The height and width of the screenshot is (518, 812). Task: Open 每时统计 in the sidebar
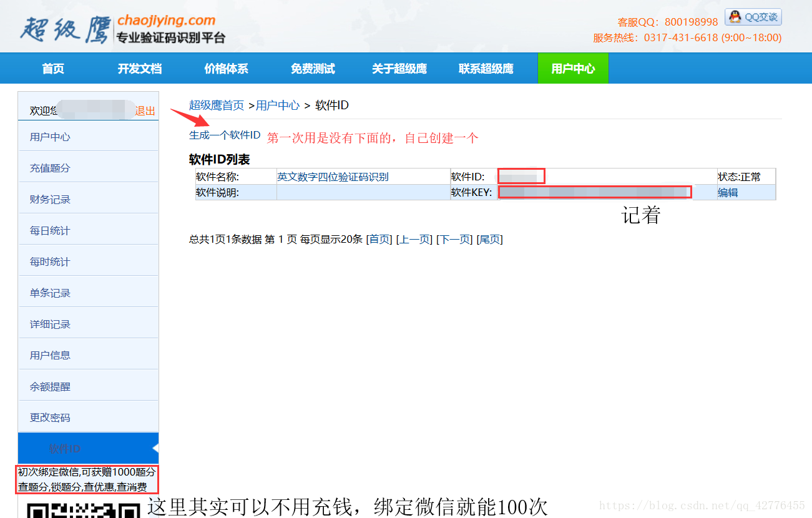[88, 261]
